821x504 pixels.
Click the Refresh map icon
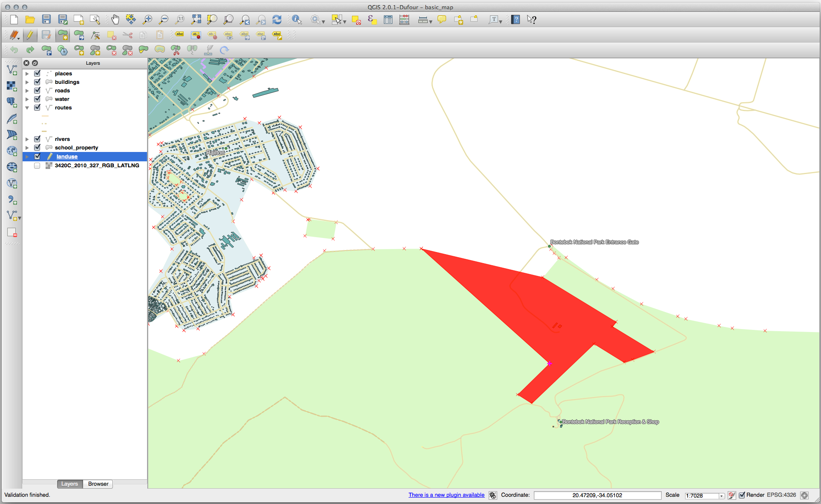277,20
